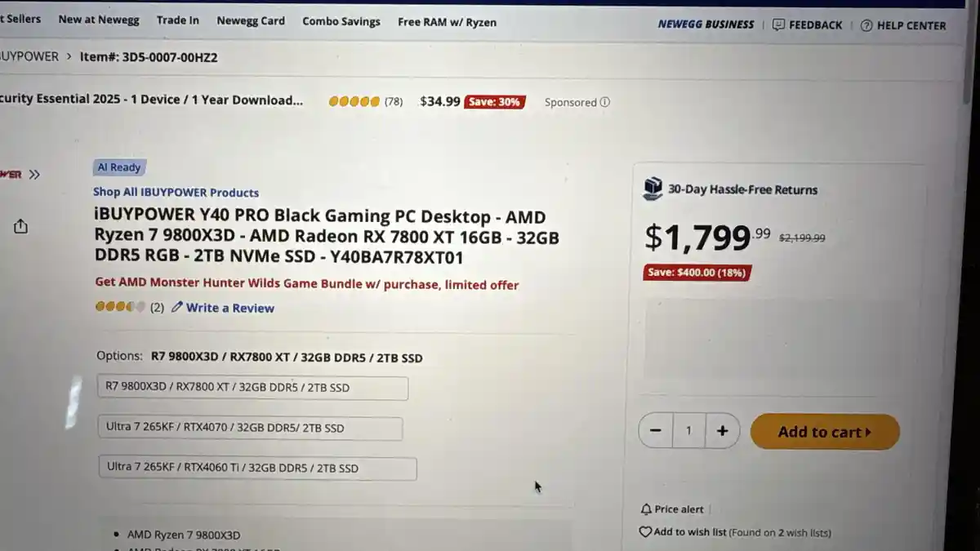The width and height of the screenshot is (980, 551).
Task: Click the quantity input field
Action: 689,431
